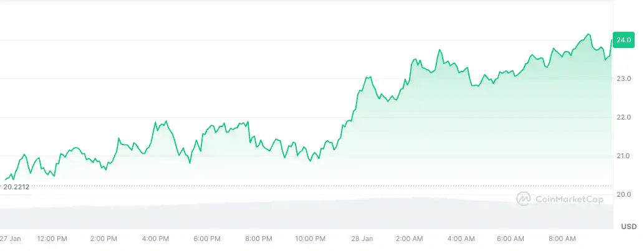Click the 28 Jan date marker
Screen dimensions: 644x251
tap(362, 238)
